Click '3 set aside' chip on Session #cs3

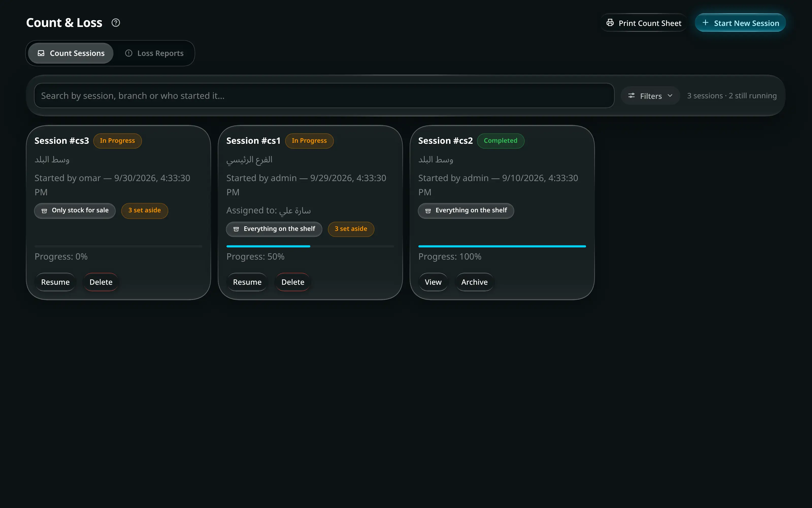click(x=145, y=211)
